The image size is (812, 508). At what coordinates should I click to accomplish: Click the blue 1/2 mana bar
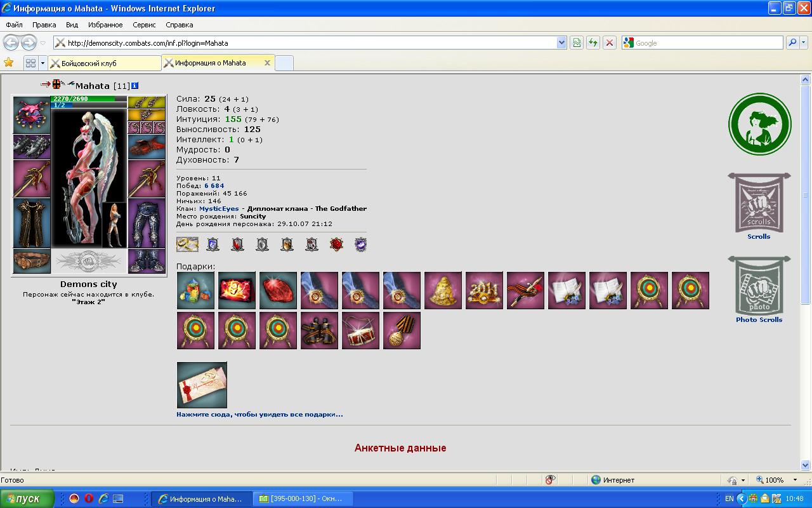[x=89, y=105]
